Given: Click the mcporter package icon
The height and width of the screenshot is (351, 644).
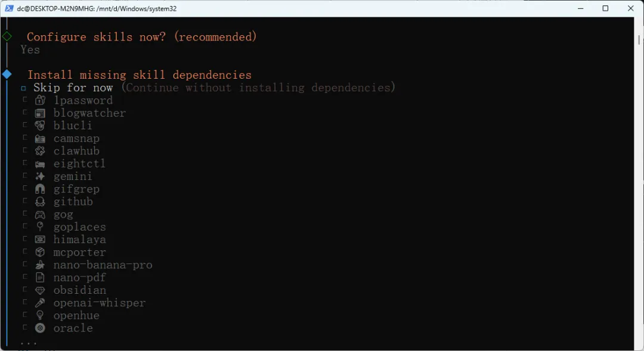Looking at the screenshot, I should 40,252.
